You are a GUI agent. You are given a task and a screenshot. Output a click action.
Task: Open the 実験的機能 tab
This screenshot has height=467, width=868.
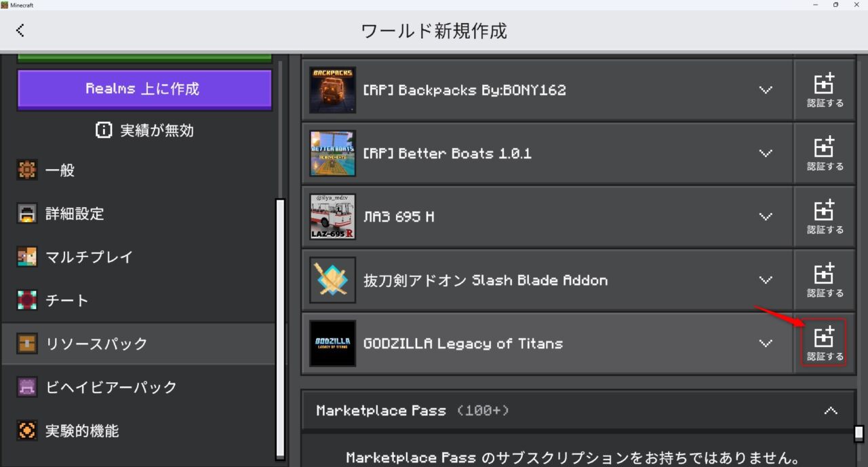[138, 431]
